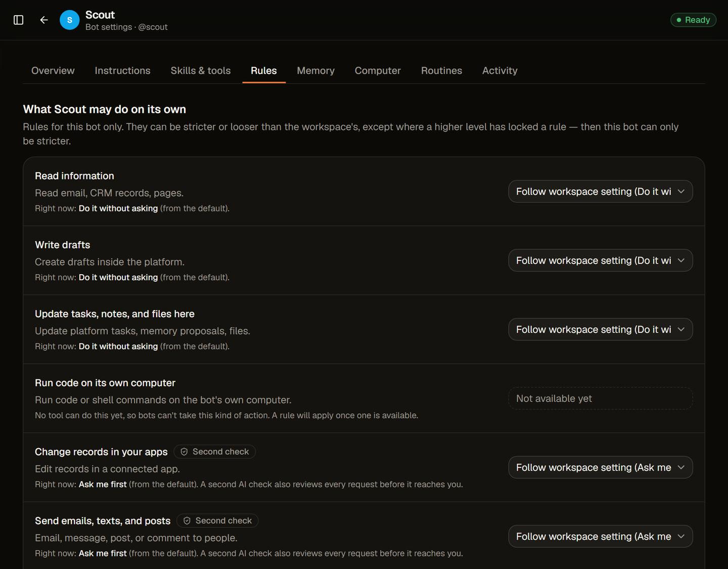This screenshot has width=728, height=569.
Task: Click 'Edit records in a connected app.' text
Action: (107, 469)
